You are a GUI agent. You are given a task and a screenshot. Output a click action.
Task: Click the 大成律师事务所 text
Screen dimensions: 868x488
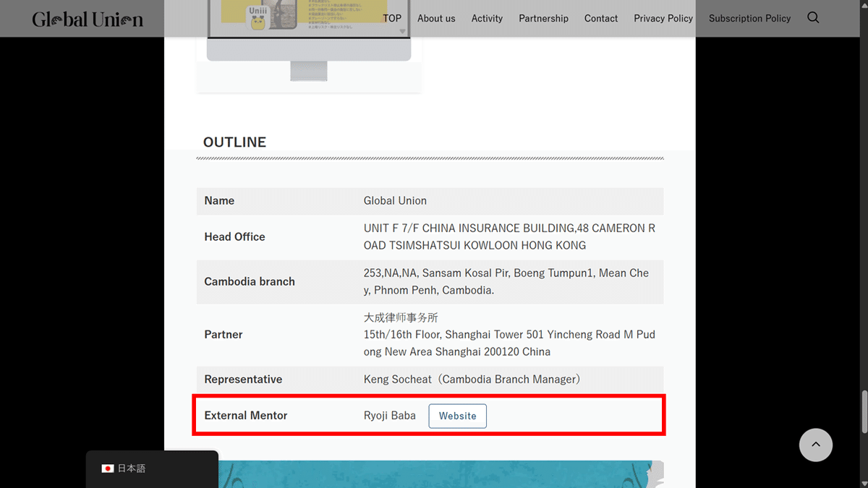(x=401, y=317)
